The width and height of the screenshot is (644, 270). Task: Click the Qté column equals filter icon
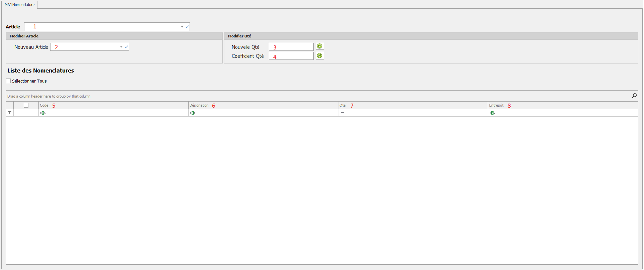[x=342, y=113]
